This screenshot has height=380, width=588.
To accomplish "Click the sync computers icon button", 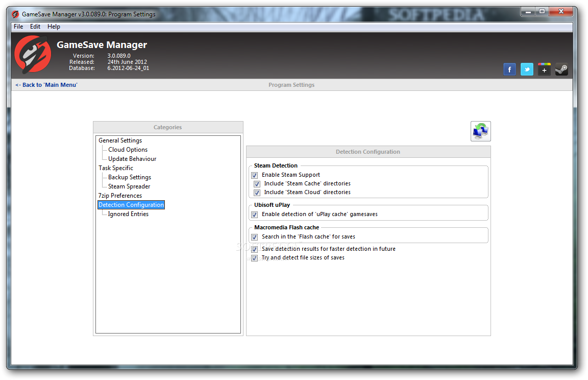I will tap(481, 131).
